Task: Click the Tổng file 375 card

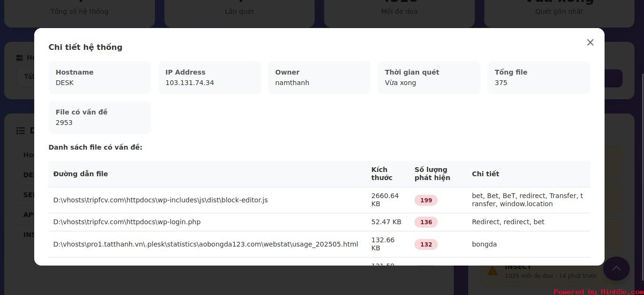Action: pos(539,77)
